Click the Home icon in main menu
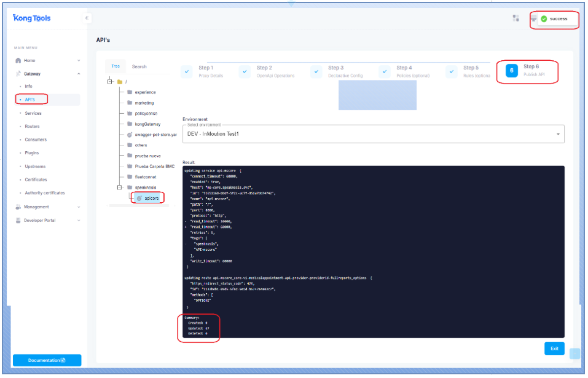The image size is (588, 378). [18, 60]
